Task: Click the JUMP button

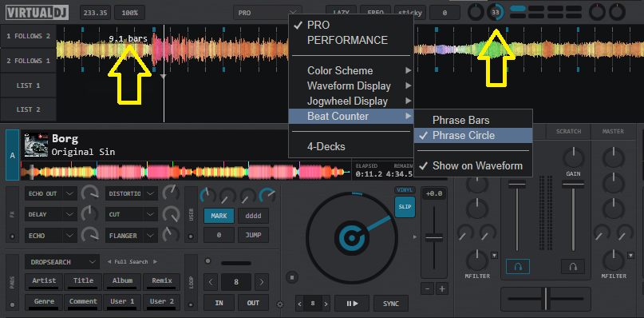Action: (x=254, y=235)
